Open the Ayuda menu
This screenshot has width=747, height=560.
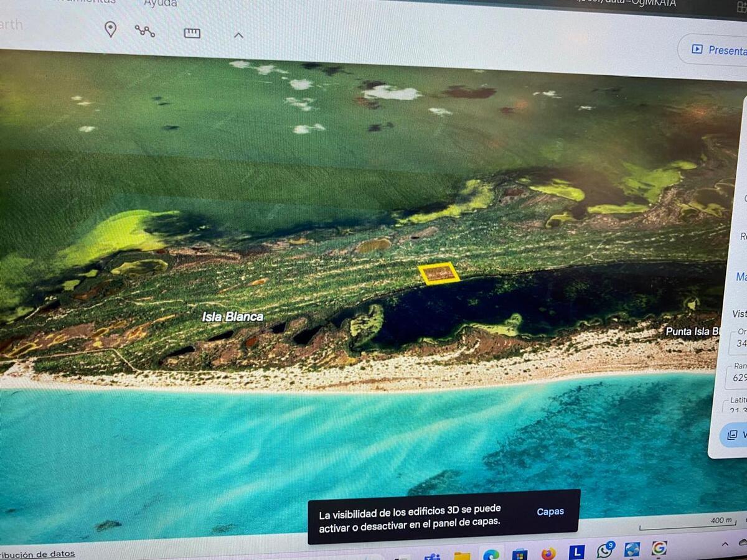(160, 4)
